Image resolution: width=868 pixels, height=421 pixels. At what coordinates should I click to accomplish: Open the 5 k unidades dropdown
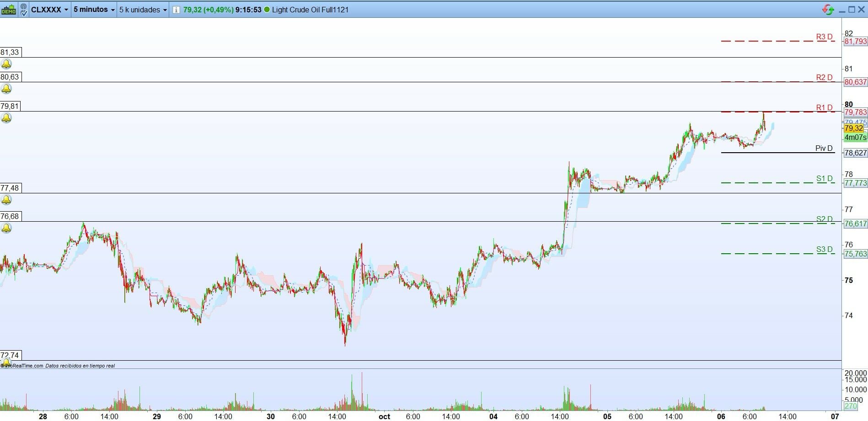click(143, 10)
